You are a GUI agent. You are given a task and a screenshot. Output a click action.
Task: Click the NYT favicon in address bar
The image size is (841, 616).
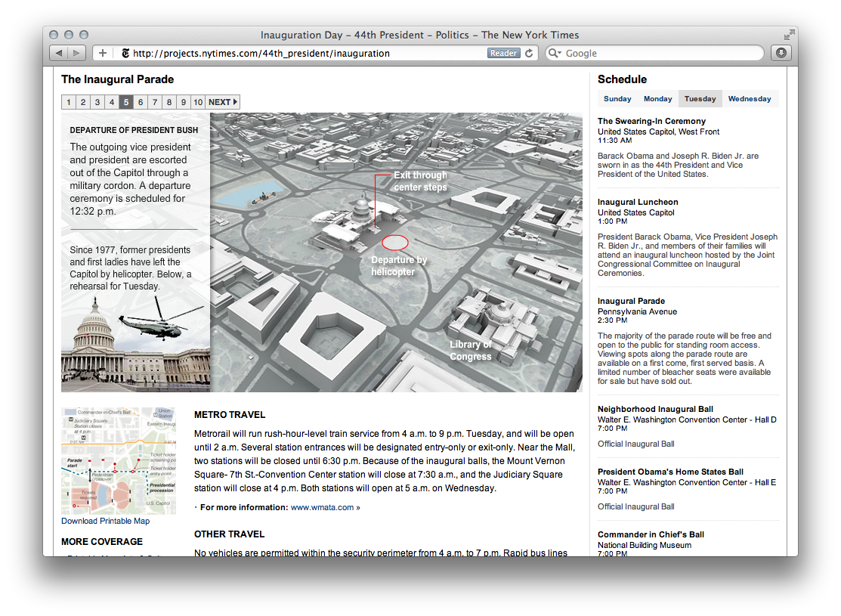[125, 53]
